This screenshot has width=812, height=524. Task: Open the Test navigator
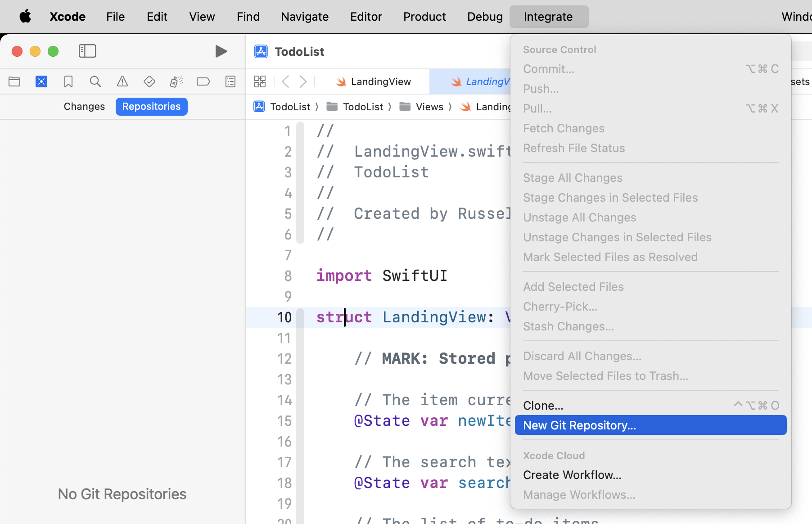click(x=149, y=81)
